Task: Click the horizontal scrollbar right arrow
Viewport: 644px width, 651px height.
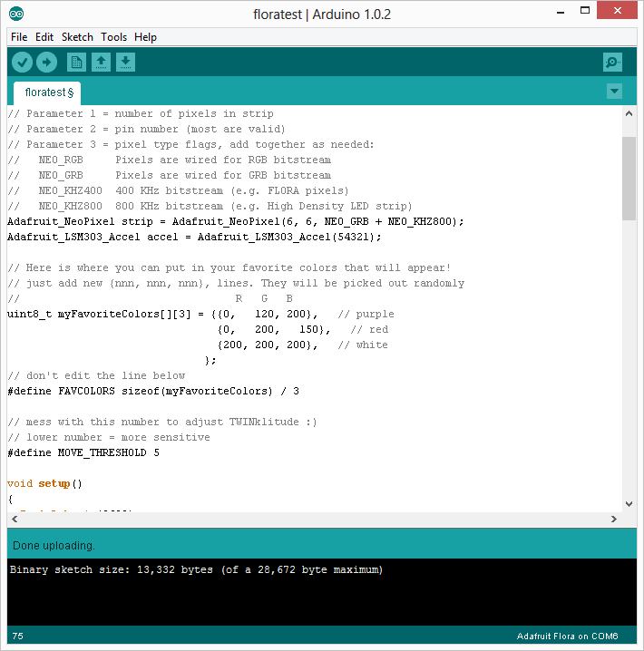Action: pos(614,519)
